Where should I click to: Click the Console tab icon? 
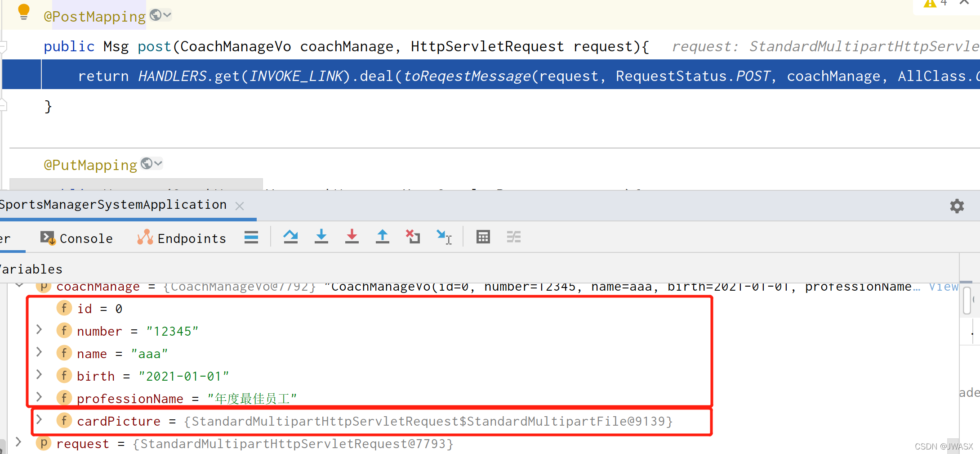(x=48, y=238)
